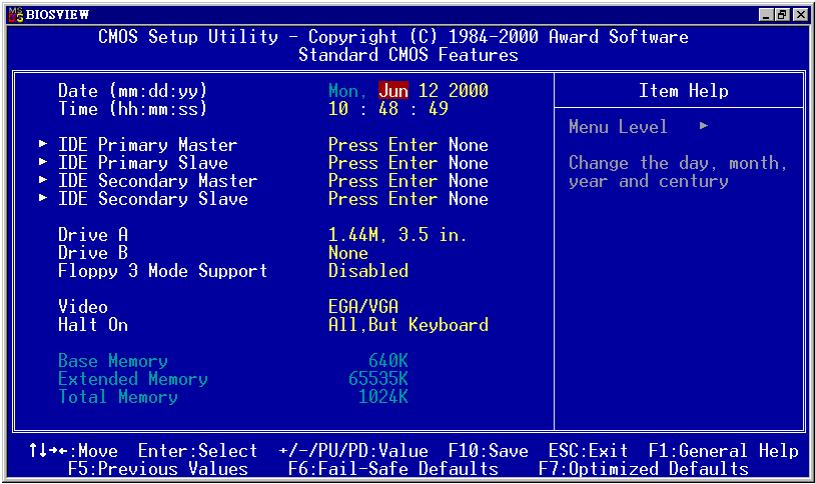The image size is (815, 484).
Task: Click the Base Memory label
Action: (113, 361)
